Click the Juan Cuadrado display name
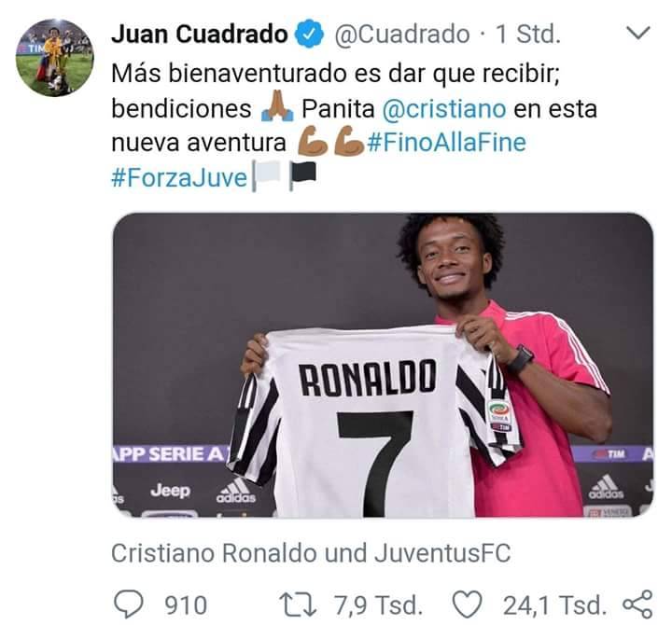 200,34
